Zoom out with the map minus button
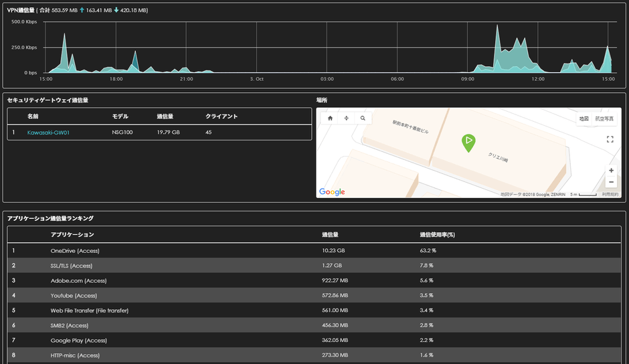Image resolution: width=629 pixels, height=364 pixels. pos(611,182)
